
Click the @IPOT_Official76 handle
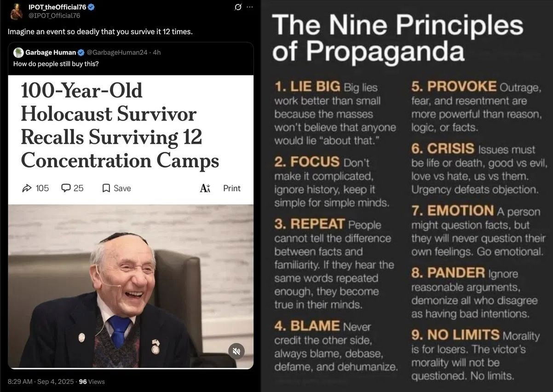point(54,16)
